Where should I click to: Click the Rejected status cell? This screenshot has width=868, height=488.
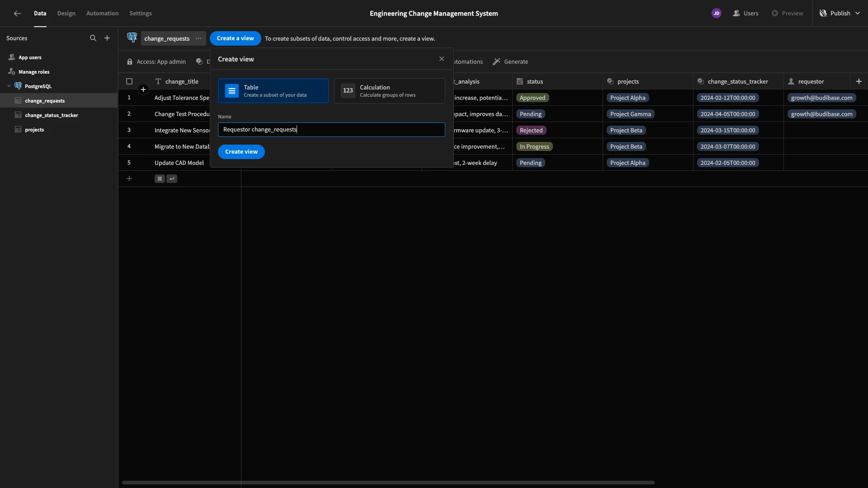pyautogui.click(x=531, y=131)
